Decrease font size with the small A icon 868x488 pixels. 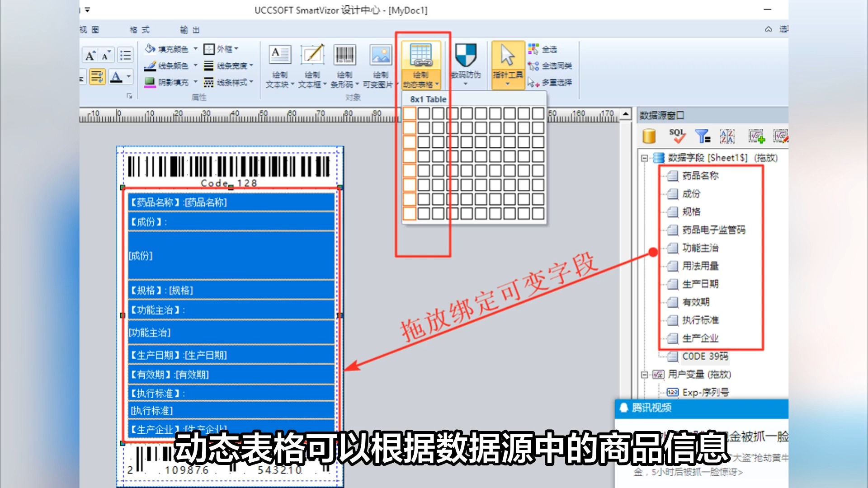pyautogui.click(x=106, y=56)
